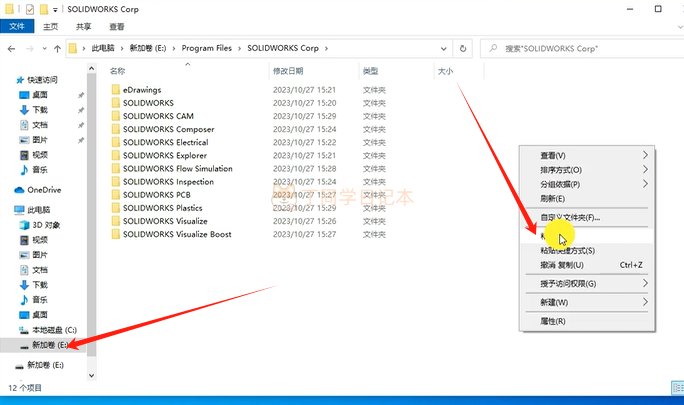The image size is (684, 405).
Task: Choose 属性(R) from the context menu
Action: pos(553,321)
